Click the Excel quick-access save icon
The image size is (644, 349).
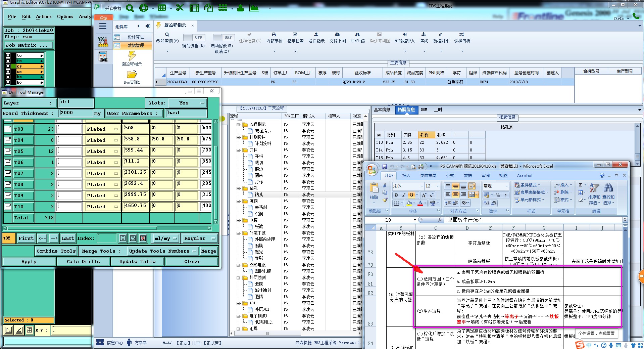[x=385, y=166]
